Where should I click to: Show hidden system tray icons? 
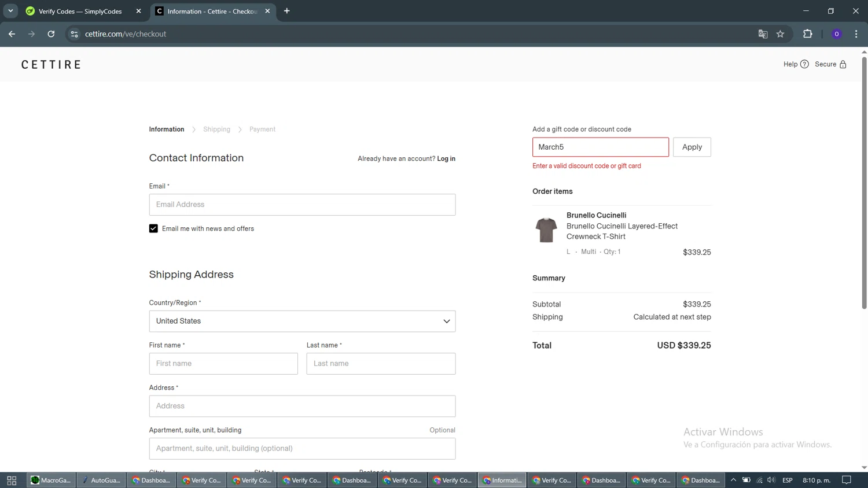(x=733, y=480)
